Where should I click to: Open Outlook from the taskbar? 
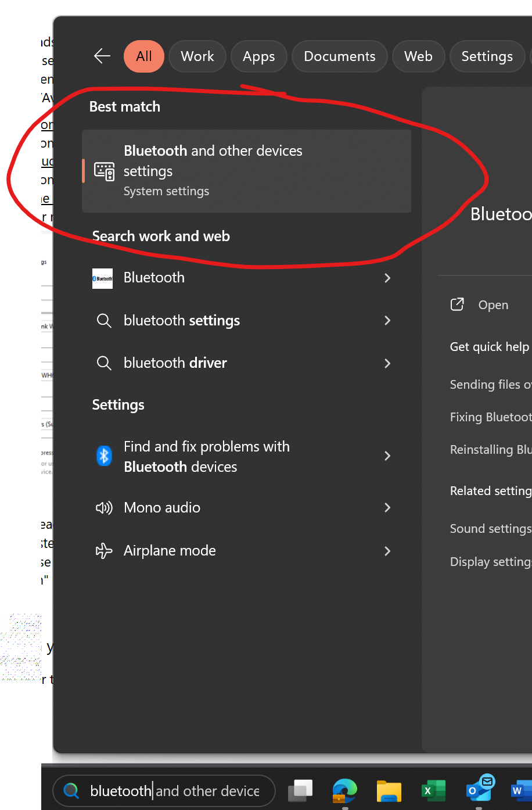click(x=480, y=790)
